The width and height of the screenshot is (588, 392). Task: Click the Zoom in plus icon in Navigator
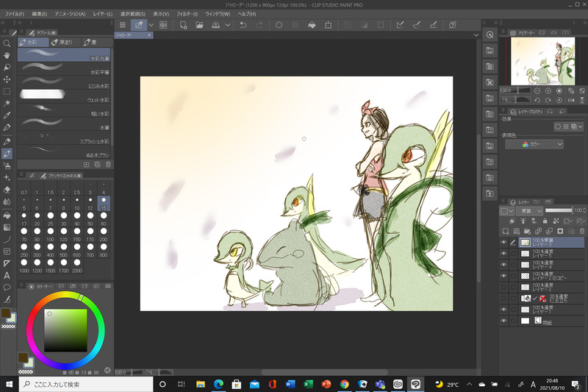tap(548, 90)
